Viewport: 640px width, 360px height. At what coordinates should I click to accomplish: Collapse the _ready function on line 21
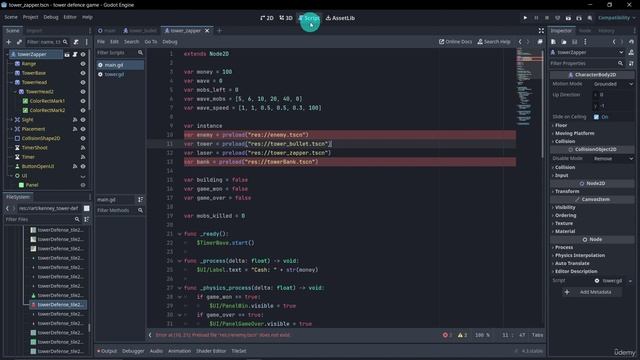(179, 234)
